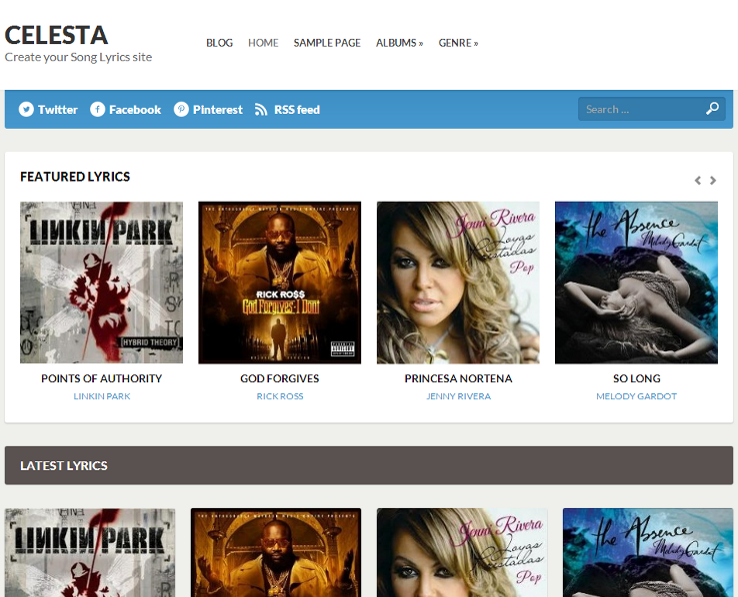
Task: Expand the Genre menu dropdown
Action: [458, 43]
